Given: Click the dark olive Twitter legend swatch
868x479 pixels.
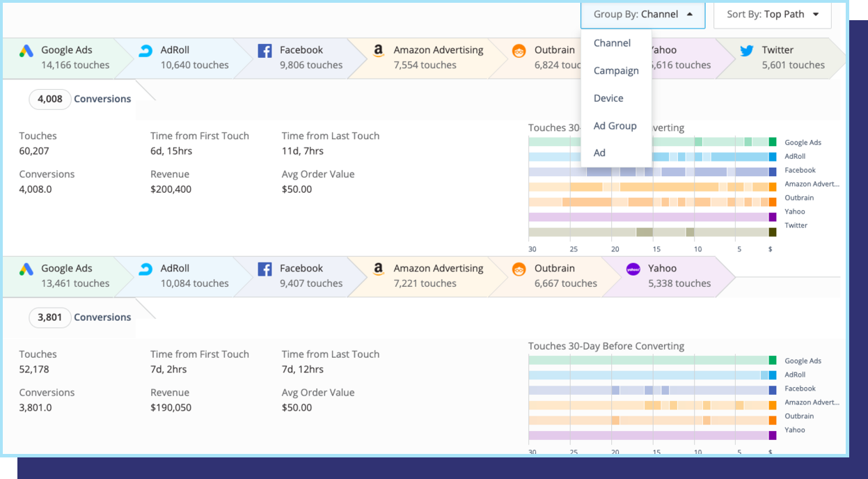Looking at the screenshot, I should tap(773, 233).
